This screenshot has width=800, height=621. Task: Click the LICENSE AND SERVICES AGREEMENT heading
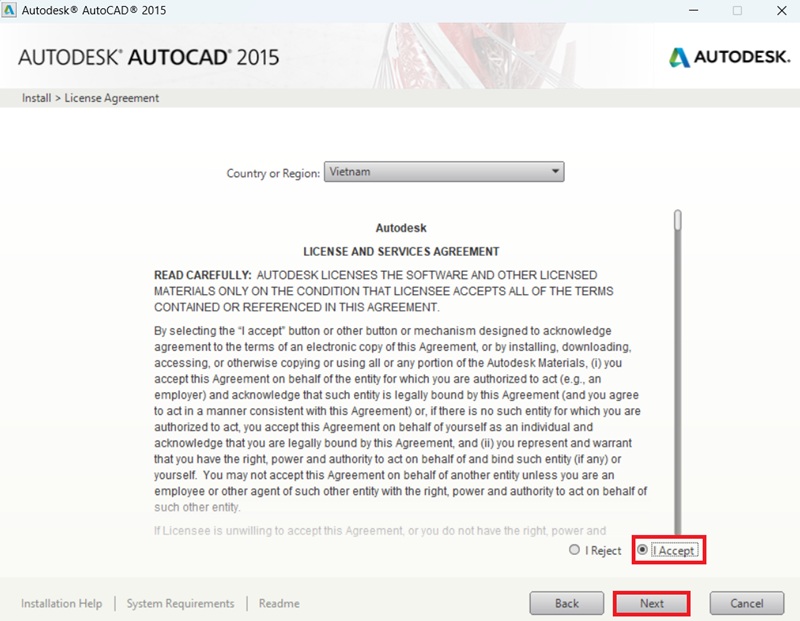[401, 251]
